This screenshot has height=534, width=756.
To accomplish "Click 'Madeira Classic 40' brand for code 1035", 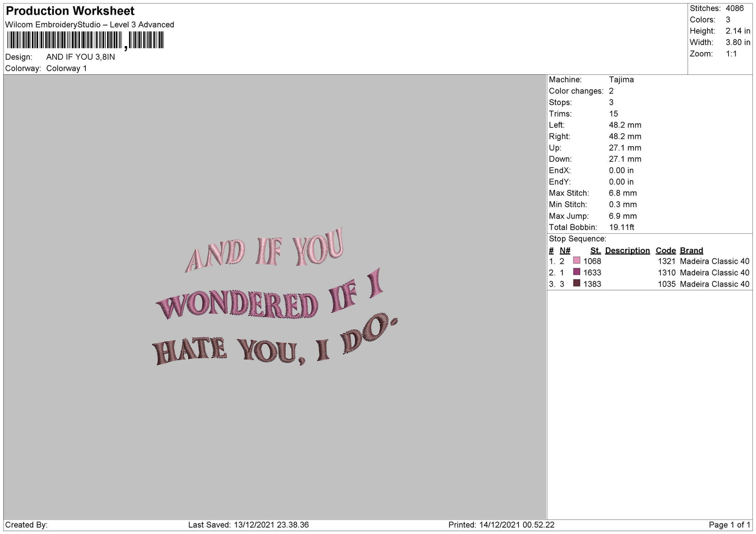I will pyautogui.click(x=715, y=284).
